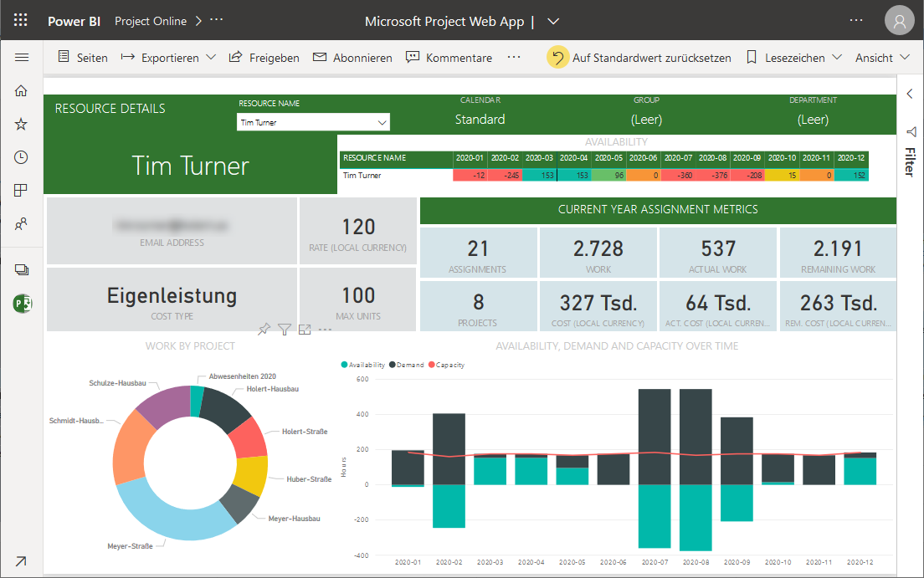Click the 2.728 Work card
924x578 pixels.
[598, 253]
